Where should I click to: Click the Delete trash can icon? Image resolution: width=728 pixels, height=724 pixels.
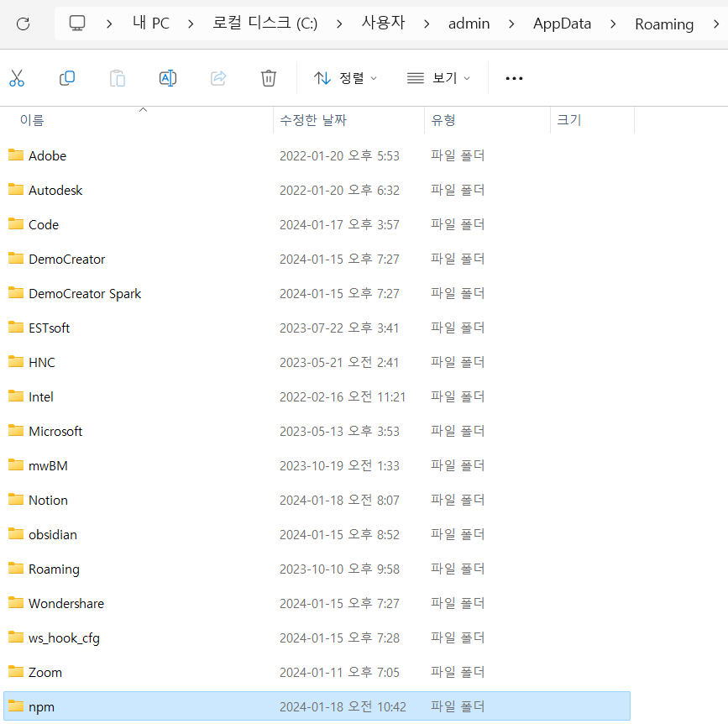click(269, 78)
